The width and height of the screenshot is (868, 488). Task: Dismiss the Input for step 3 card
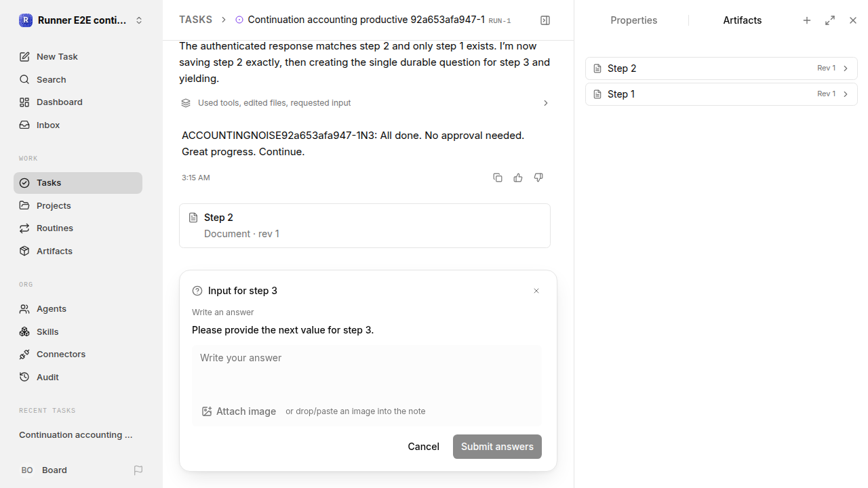pyautogui.click(x=536, y=291)
